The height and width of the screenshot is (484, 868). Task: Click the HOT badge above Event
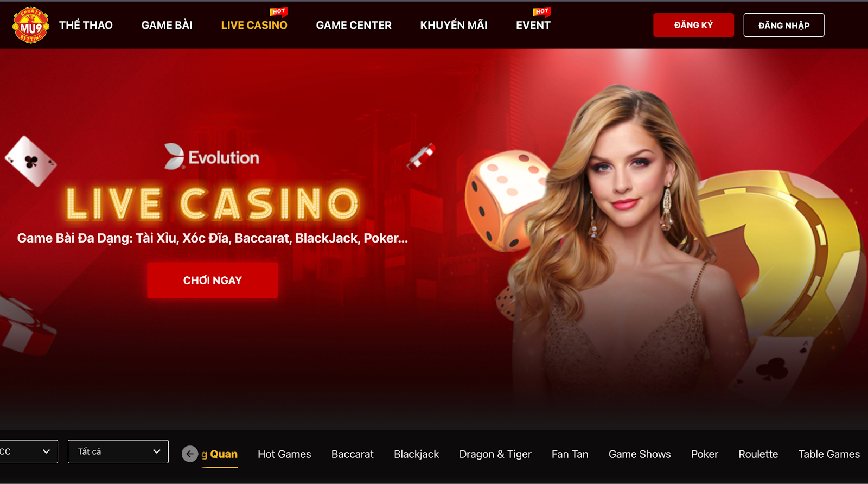click(x=541, y=11)
